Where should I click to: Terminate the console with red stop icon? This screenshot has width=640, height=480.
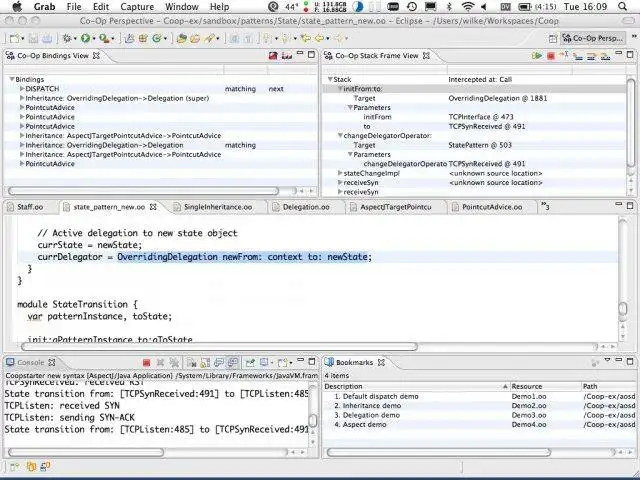pos(147,362)
